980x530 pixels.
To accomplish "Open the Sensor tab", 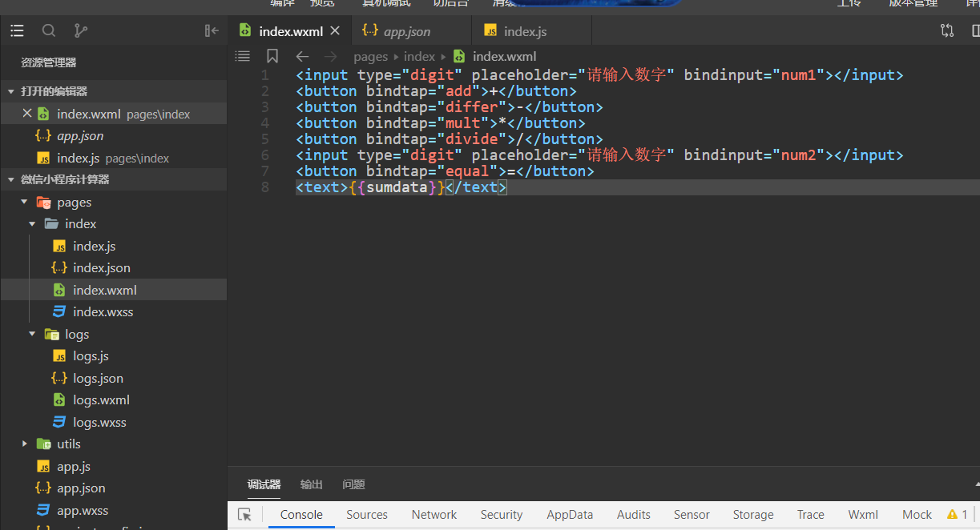I will coord(692,515).
